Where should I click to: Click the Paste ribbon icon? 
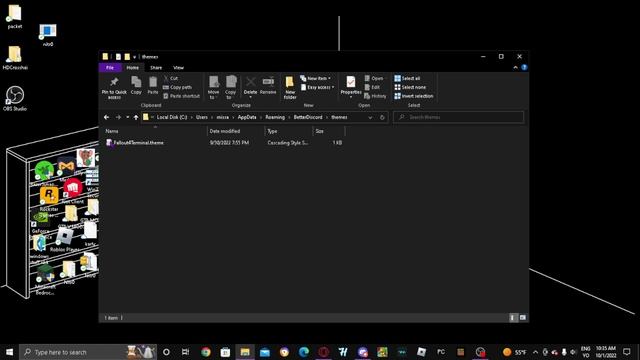[153, 85]
